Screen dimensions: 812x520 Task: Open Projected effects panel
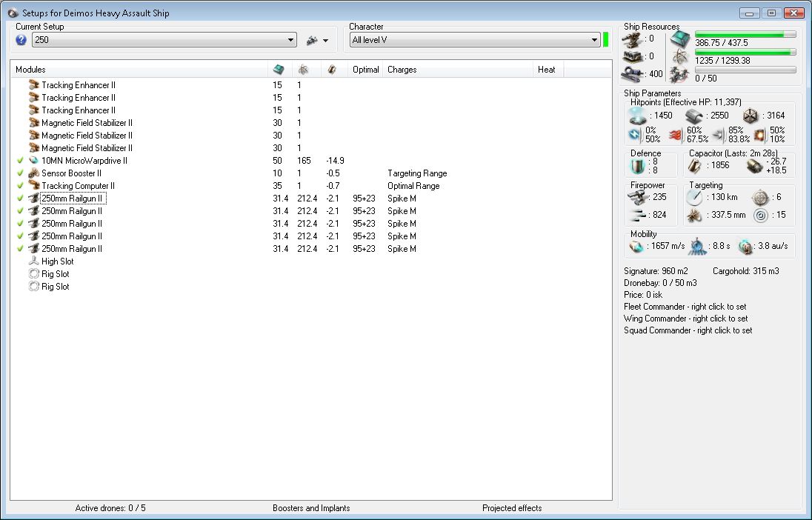pos(512,508)
